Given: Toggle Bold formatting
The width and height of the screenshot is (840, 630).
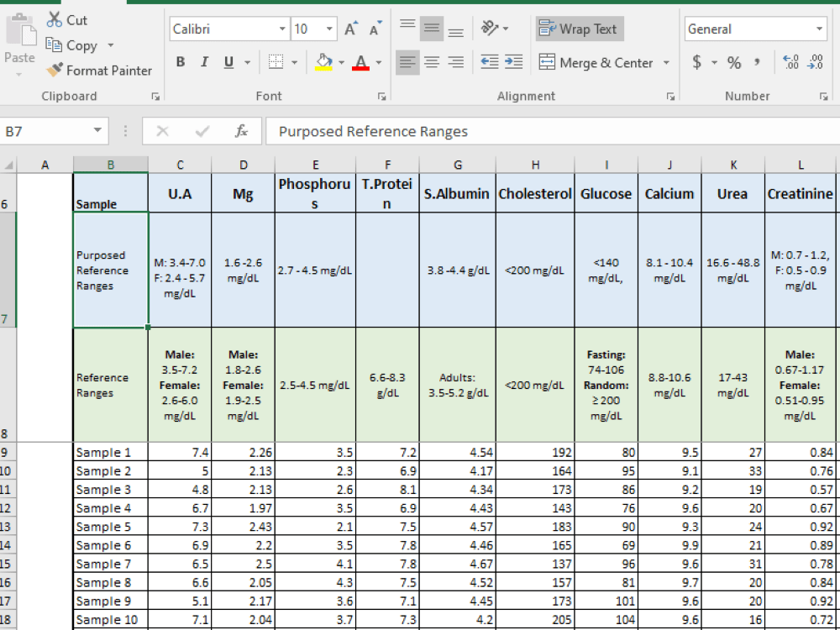Looking at the screenshot, I should (181, 62).
